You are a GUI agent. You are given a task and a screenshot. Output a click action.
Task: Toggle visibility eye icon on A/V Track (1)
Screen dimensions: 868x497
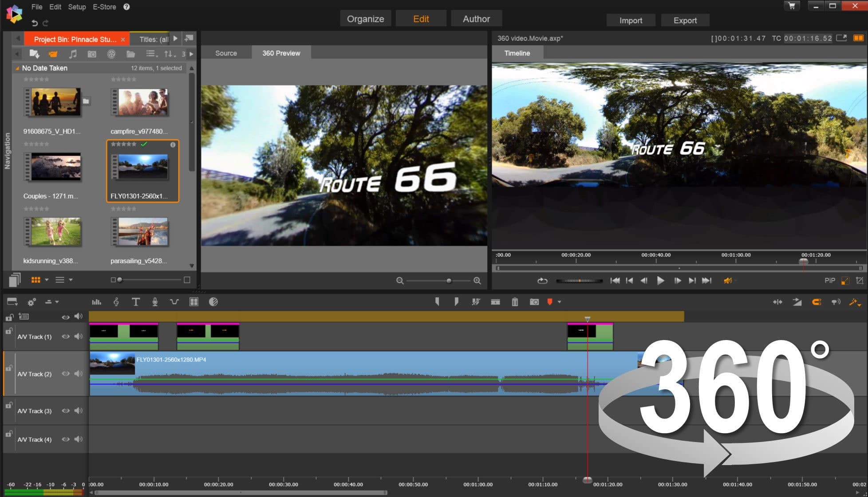[x=65, y=336]
